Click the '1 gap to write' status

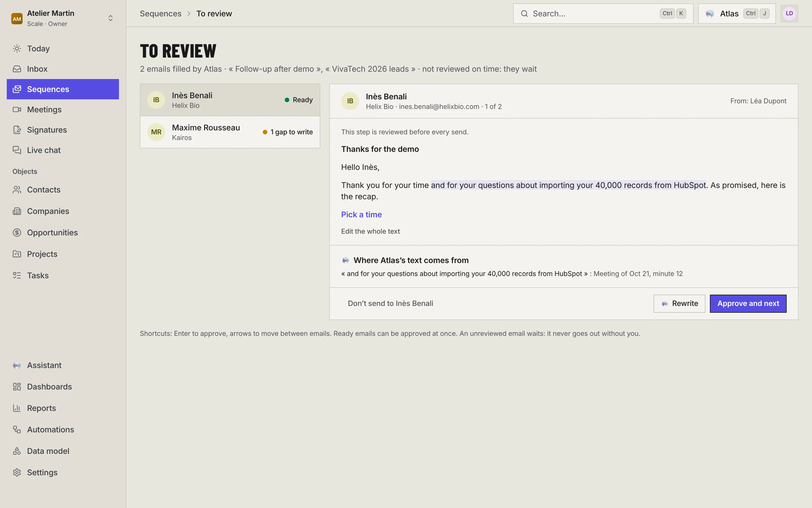288,132
